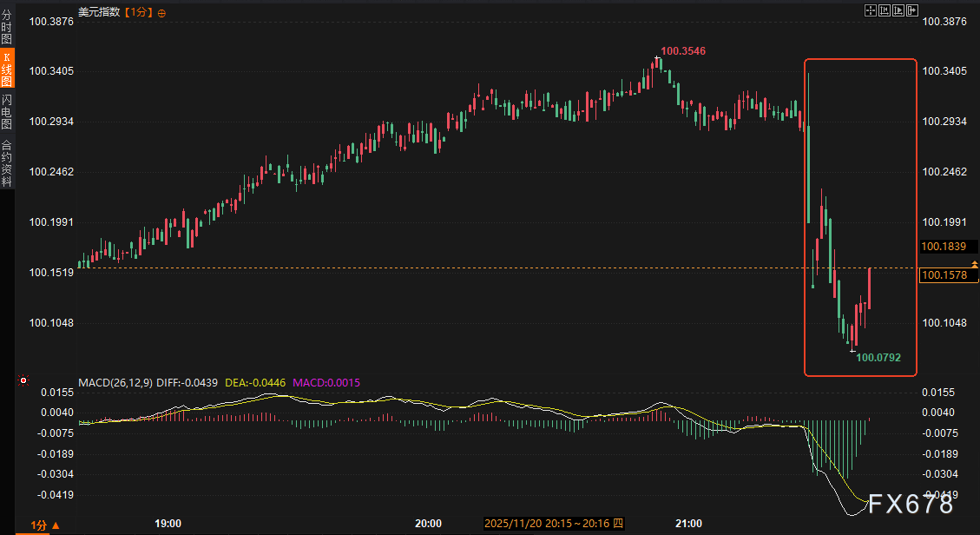Open the 闪电图 tab
This screenshot has height=535, width=980.
click(6, 112)
